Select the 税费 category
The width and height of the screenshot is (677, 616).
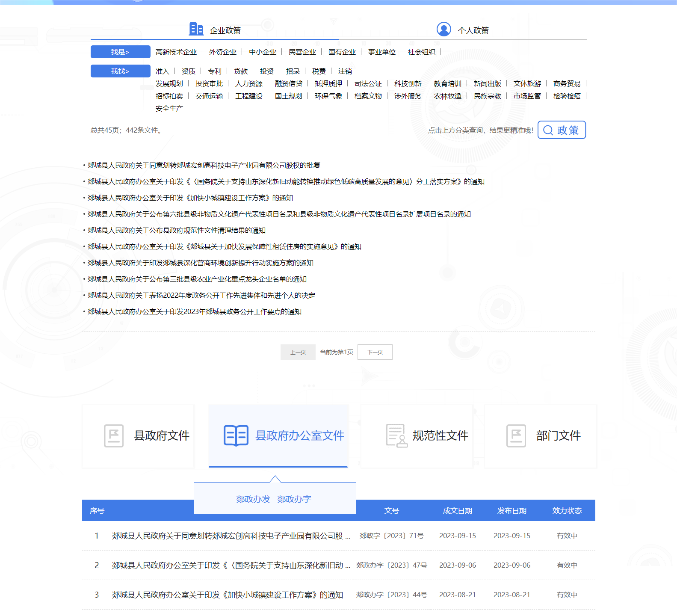point(319,71)
